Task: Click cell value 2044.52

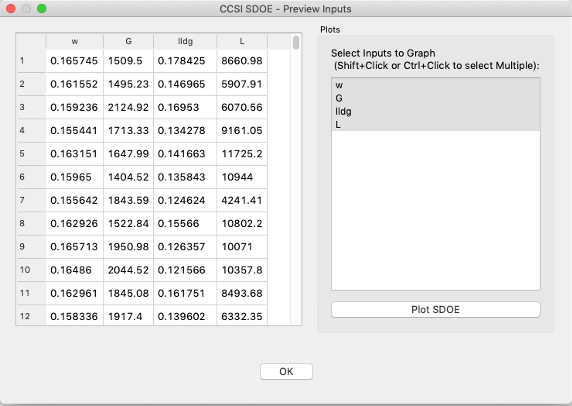Action: pyautogui.click(x=128, y=270)
